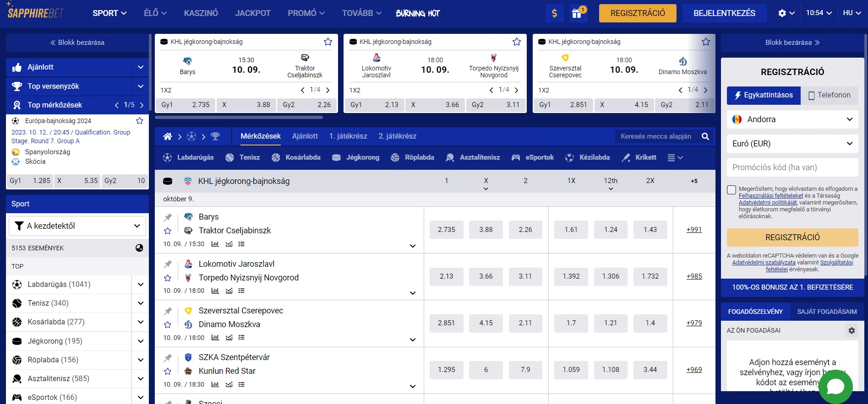Switch to Ajánlott tab
The image size is (868, 404).
point(305,136)
